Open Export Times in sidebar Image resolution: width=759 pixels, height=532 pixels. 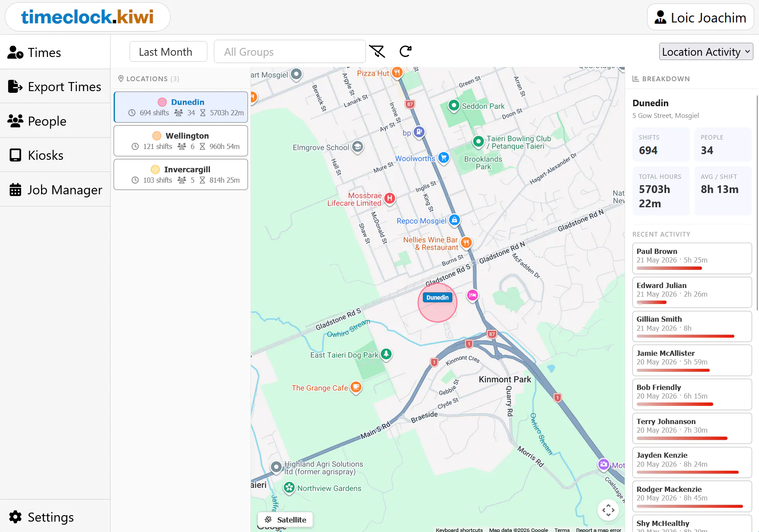pyautogui.click(x=55, y=86)
